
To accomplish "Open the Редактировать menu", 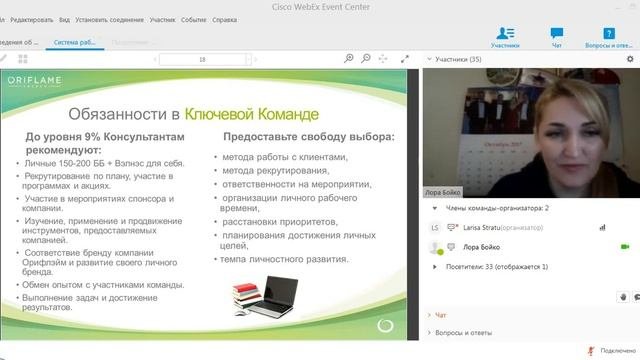I will [x=32, y=20].
